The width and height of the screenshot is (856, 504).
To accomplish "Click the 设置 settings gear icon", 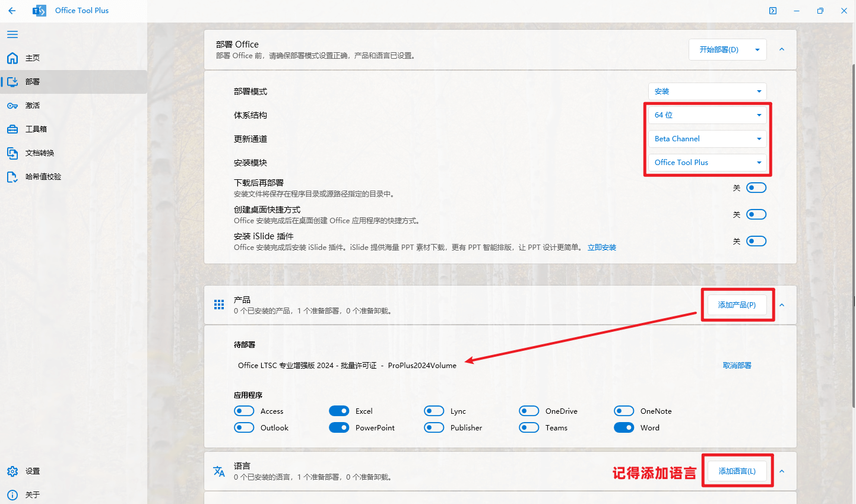I will coord(12,471).
